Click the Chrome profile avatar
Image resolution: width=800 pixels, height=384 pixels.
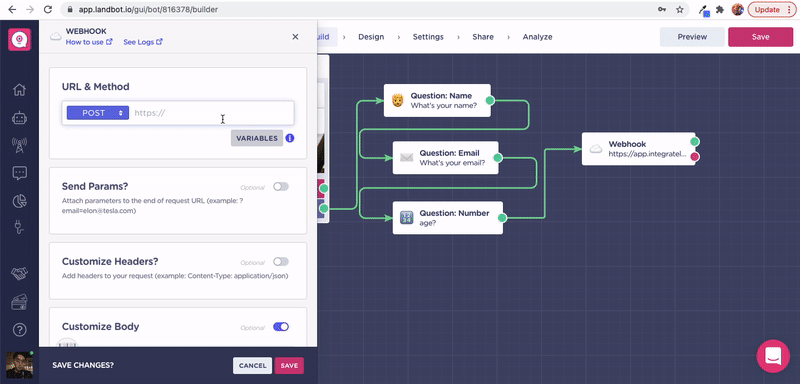(x=737, y=9)
